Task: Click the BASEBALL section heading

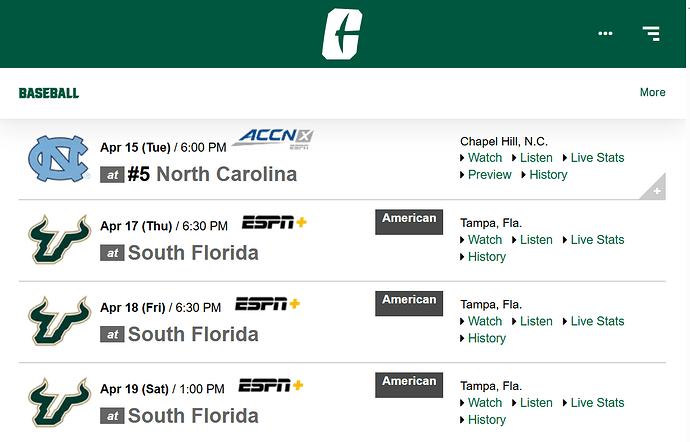Action: (x=49, y=93)
